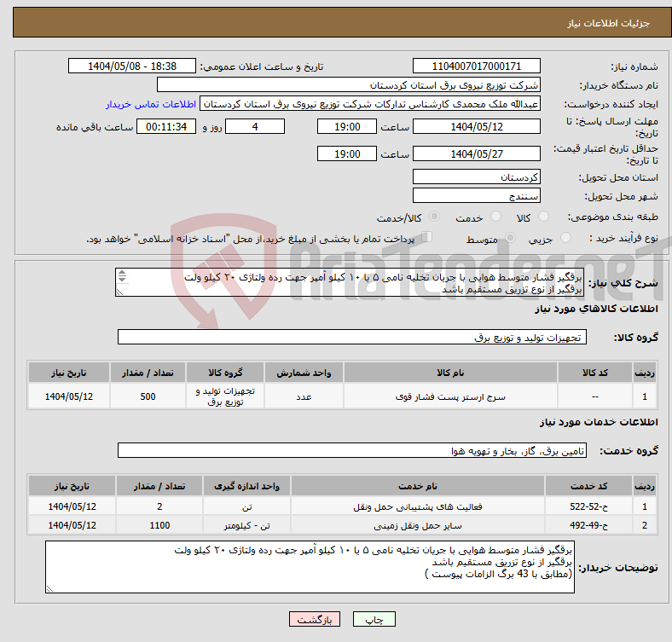Click the چاپ (print) button
672x642 pixels.
click(374, 619)
